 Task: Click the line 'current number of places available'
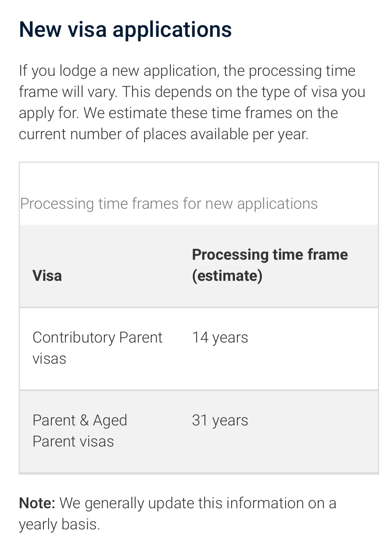[164, 134]
